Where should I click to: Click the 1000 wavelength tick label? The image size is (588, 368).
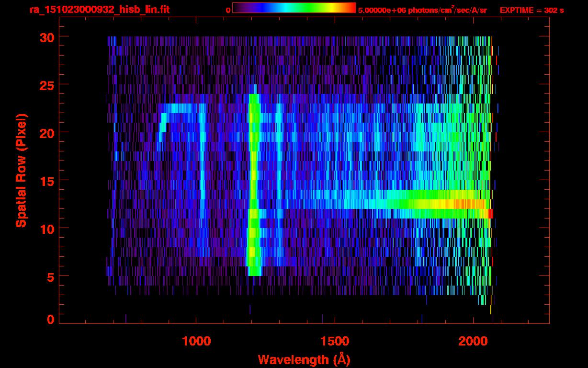click(x=196, y=341)
